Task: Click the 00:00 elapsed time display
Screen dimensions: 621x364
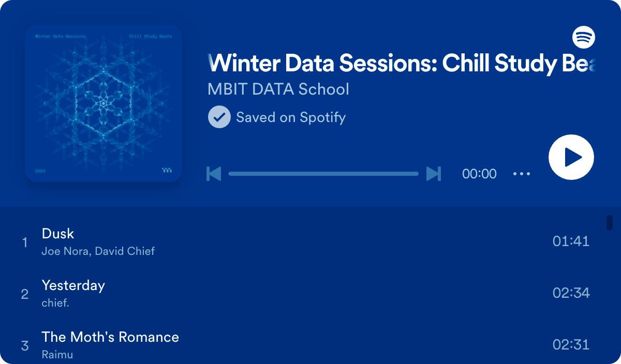Action: [479, 174]
